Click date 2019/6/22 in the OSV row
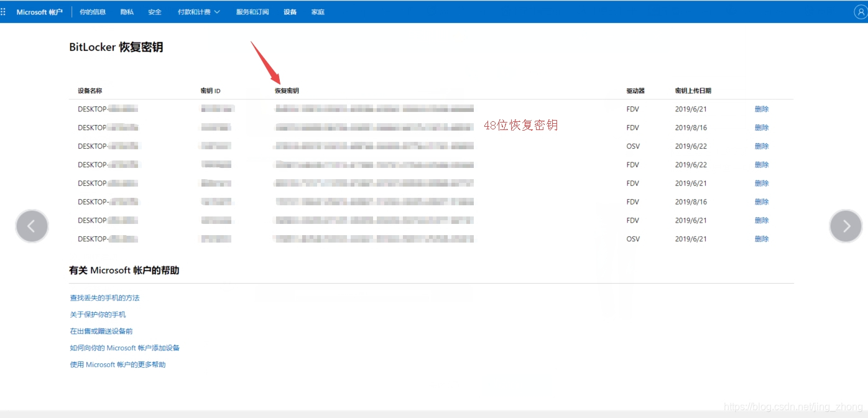 click(691, 146)
